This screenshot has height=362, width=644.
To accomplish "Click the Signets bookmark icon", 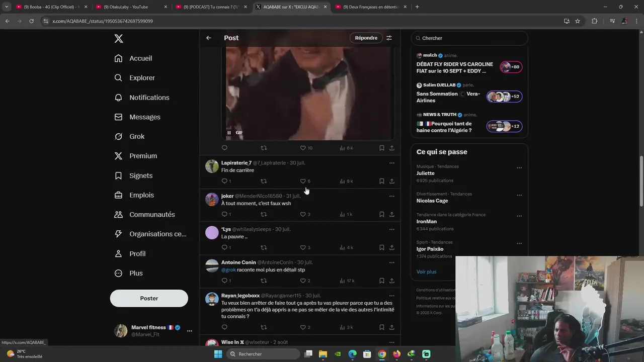I will (118, 175).
